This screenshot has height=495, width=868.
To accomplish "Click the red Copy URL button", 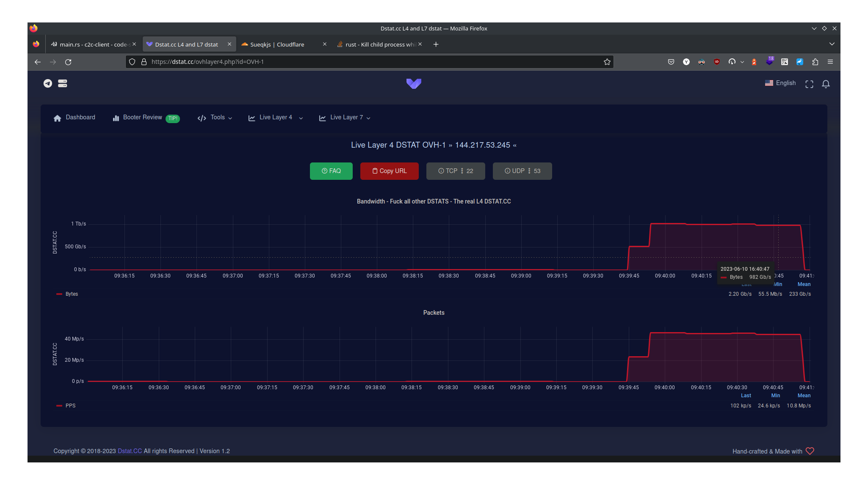I will click(x=389, y=171).
